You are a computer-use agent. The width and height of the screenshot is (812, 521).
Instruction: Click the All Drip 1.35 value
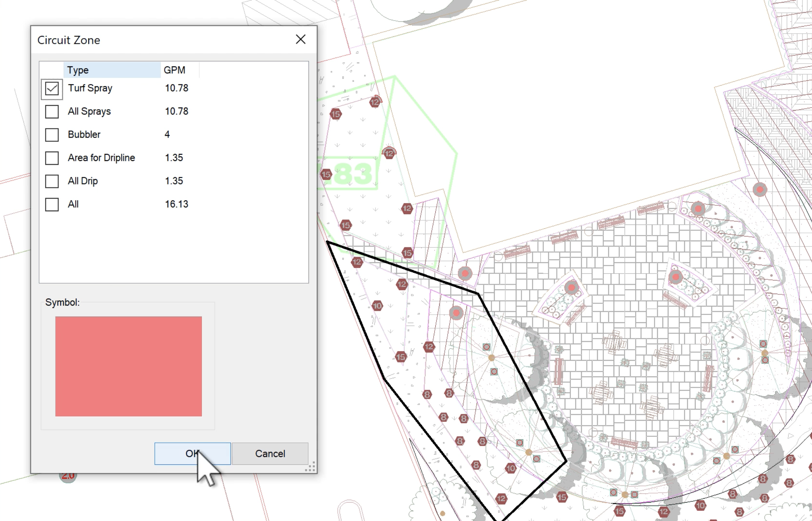tap(174, 181)
